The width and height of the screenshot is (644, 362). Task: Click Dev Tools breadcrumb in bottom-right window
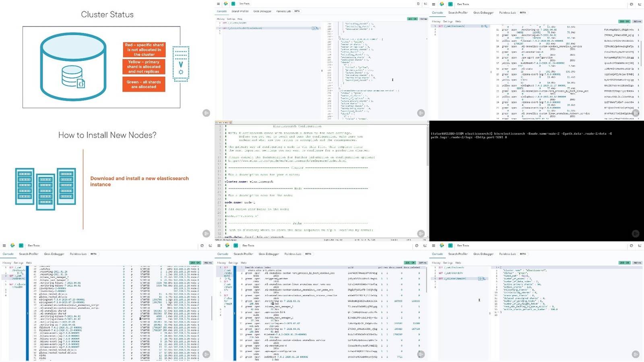tap(463, 246)
